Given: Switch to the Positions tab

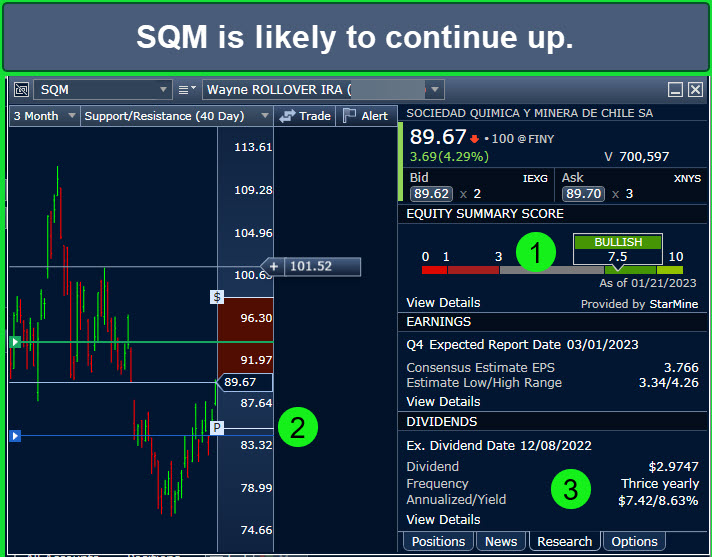Looking at the screenshot, I should click(439, 541).
